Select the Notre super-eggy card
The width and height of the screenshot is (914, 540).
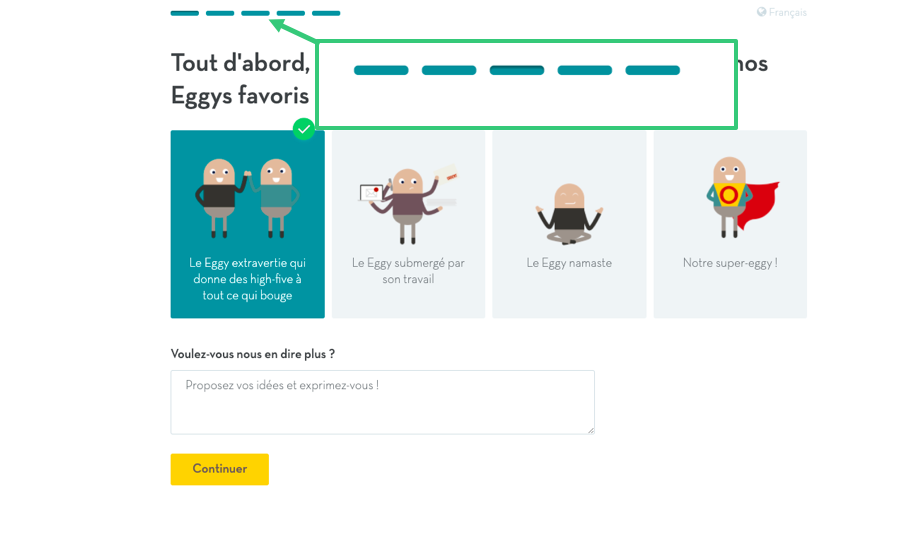[x=730, y=224]
